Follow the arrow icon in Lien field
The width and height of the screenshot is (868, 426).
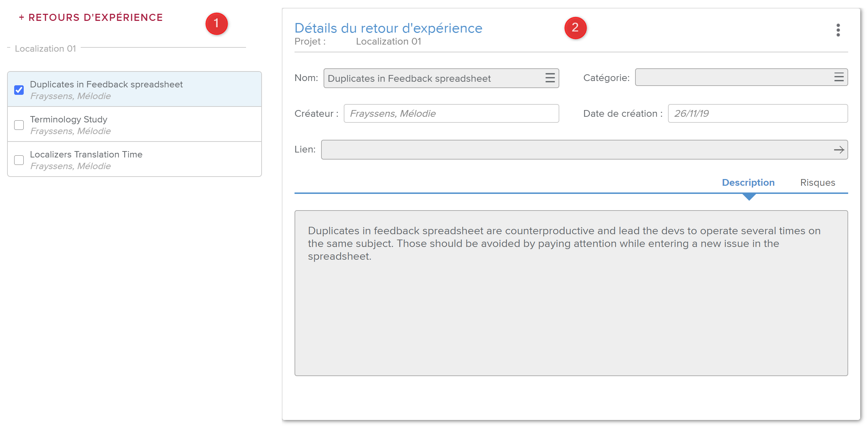click(x=839, y=150)
